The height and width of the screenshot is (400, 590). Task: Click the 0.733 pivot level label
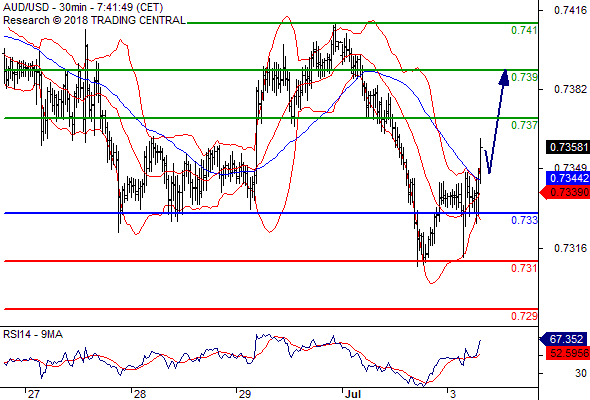[524, 220]
